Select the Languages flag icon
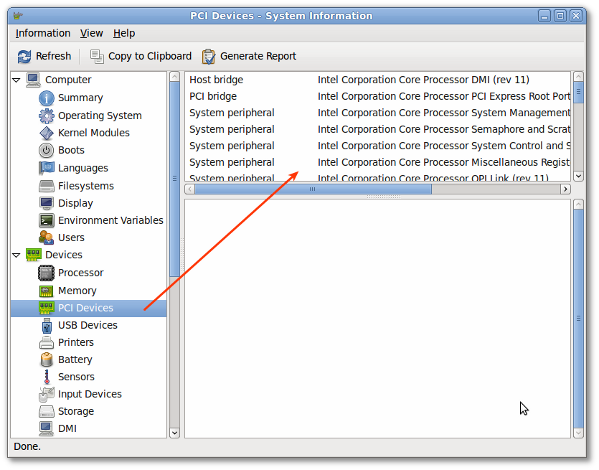The height and width of the screenshot is (470, 599). coord(46,168)
